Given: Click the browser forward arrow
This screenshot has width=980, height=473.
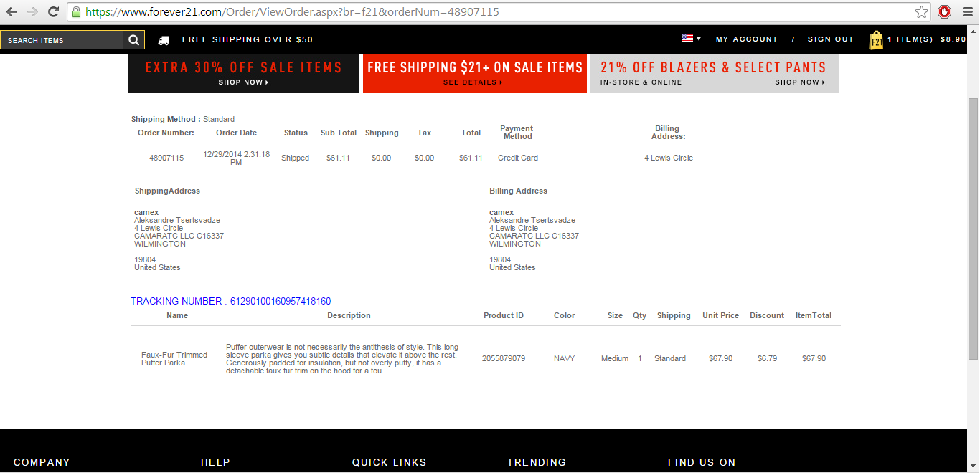Looking at the screenshot, I should point(32,12).
